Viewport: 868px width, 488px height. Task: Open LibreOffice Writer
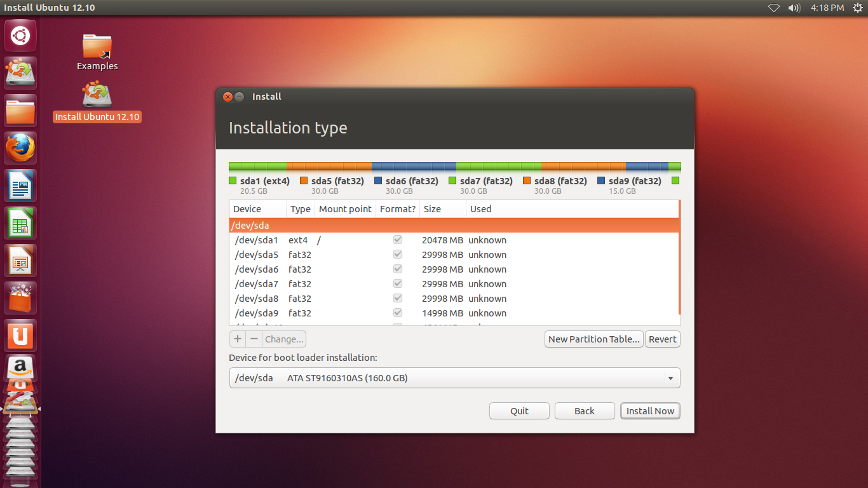coord(20,186)
